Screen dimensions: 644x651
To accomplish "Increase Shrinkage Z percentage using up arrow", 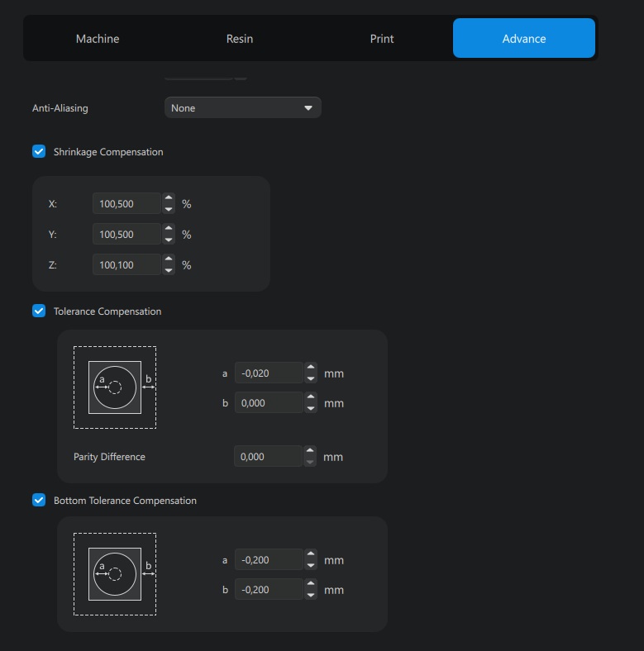I will click(169, 259).
